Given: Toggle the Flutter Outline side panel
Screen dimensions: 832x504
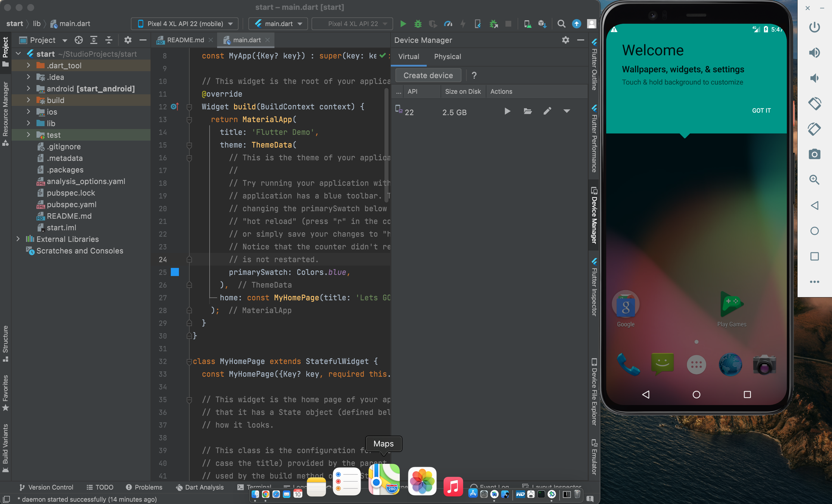Looking at the screenshot, I should click(x=594, y=64).
